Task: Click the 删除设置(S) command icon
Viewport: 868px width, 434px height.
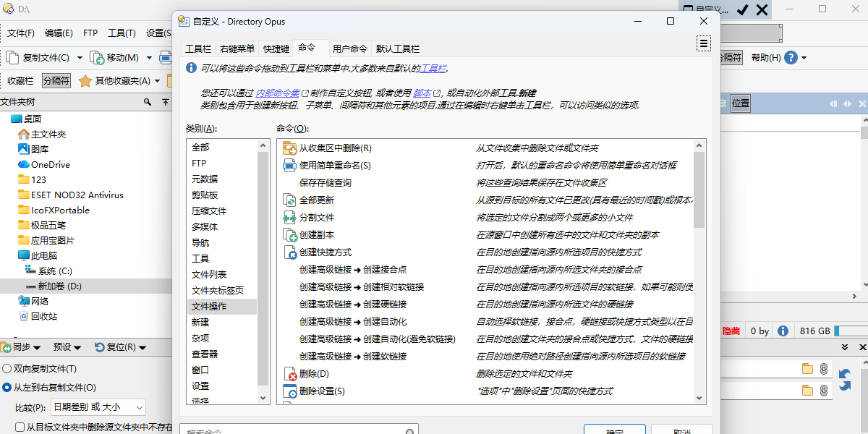Action: (x=289, y=391)
